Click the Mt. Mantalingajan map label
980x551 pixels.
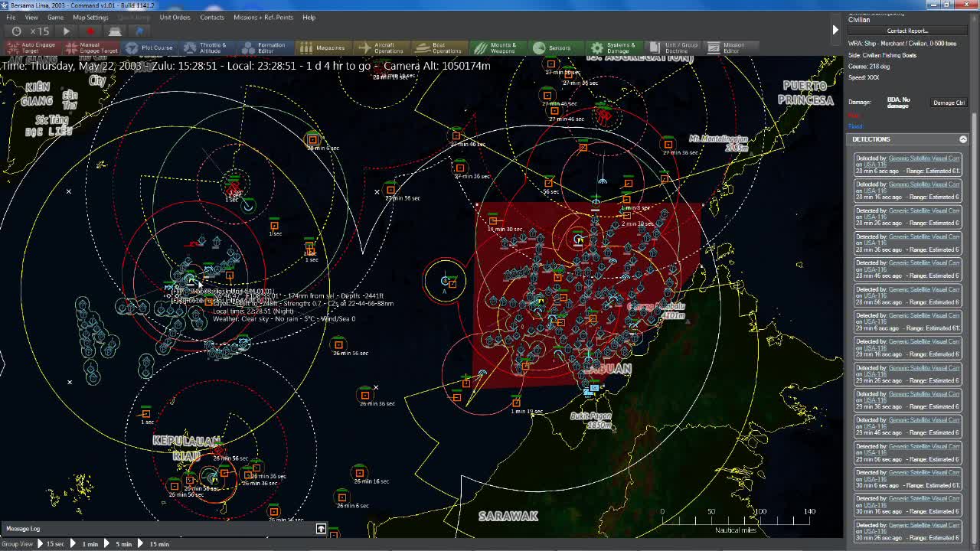718,142
